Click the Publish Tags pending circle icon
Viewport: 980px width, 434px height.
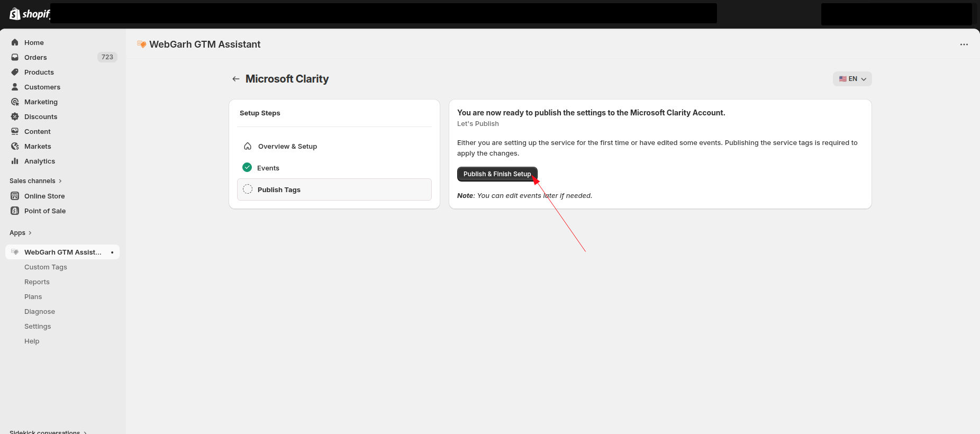(x=248, y=189)
